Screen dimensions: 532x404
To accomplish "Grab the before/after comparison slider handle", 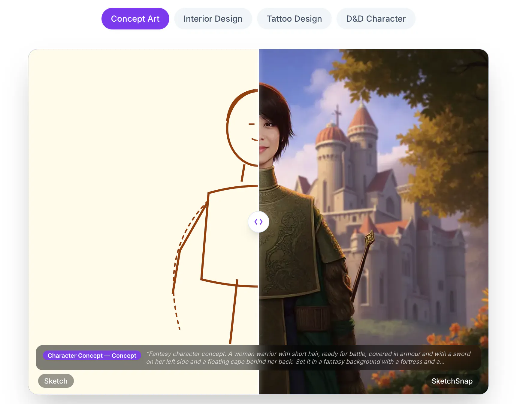I will point(258,222).
